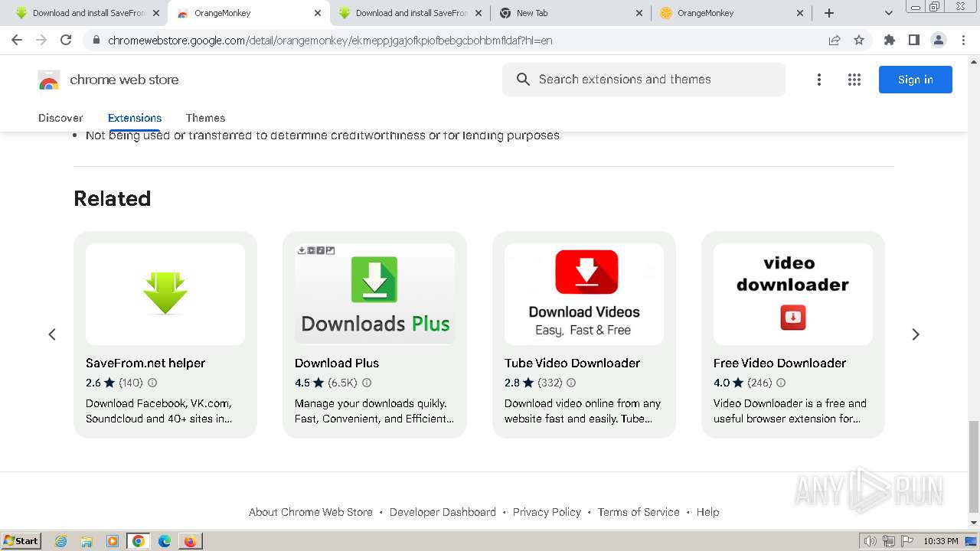The height and width of the screenshot is (551, 980).
Task: Click the address bar URL
Action: click(329, 40)
